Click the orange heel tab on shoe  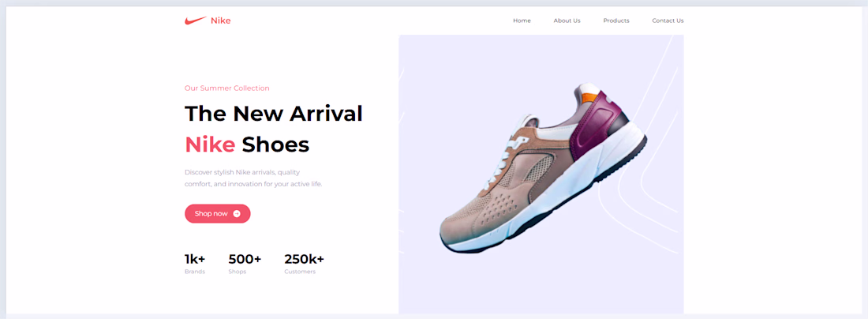(590, 98)
